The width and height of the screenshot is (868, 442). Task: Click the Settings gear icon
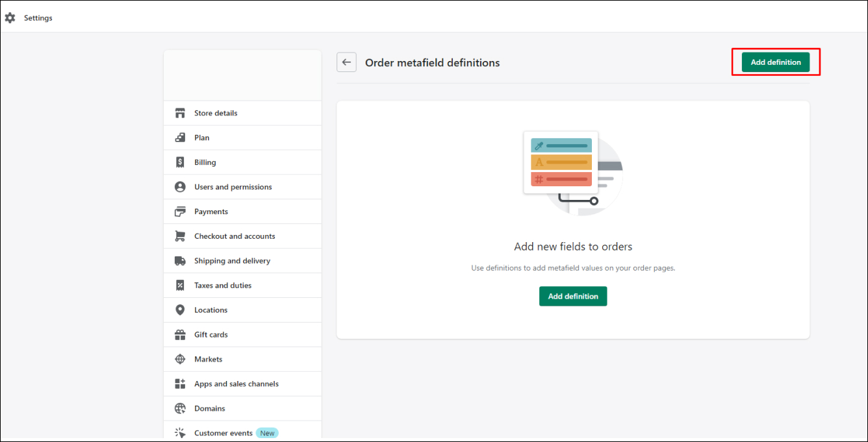(x=10, y=18)
